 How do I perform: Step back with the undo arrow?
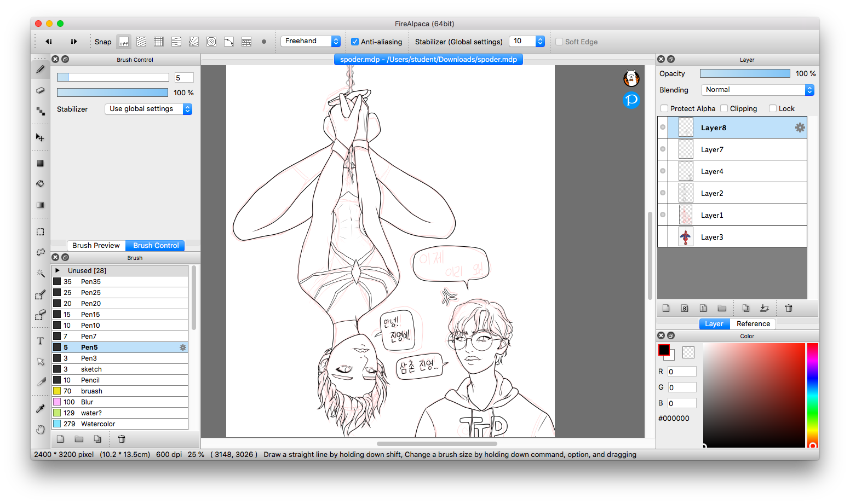click(x=49, y=42)
